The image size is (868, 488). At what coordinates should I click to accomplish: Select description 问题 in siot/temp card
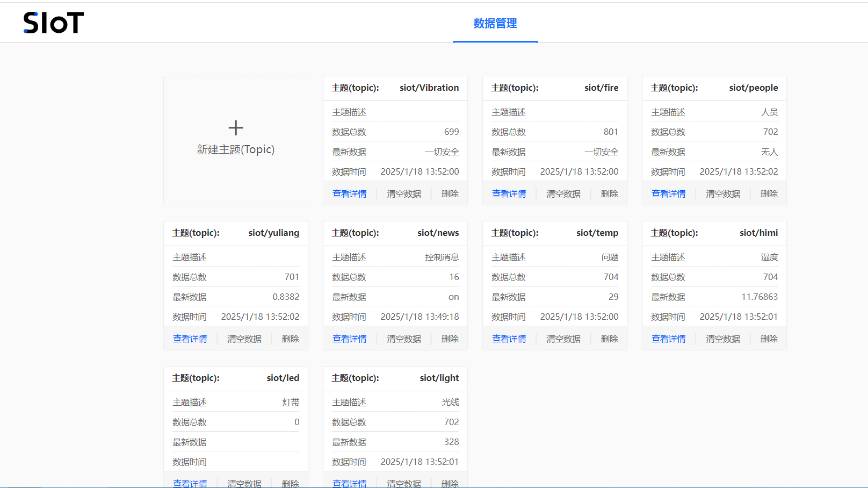(x=610, y=257)
